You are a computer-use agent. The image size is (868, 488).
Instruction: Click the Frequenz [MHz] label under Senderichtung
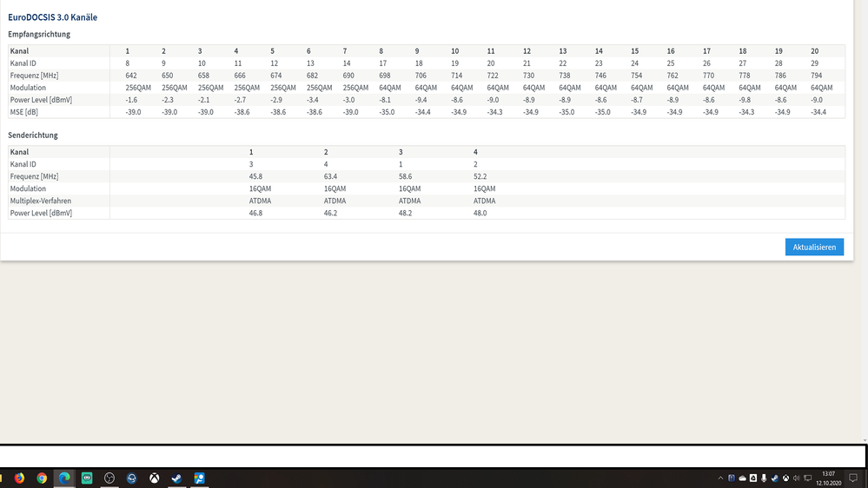[x=34, y=176]
